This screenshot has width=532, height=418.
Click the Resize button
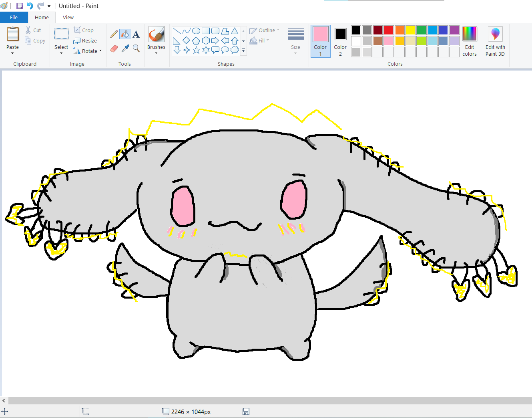click(x=85, y=40)
